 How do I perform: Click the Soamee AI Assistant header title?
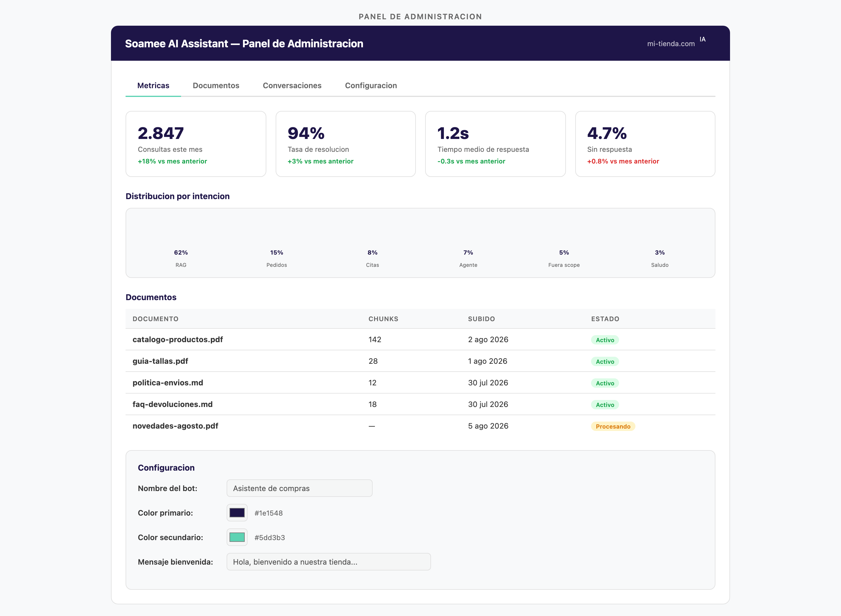[x=244, y=43]
